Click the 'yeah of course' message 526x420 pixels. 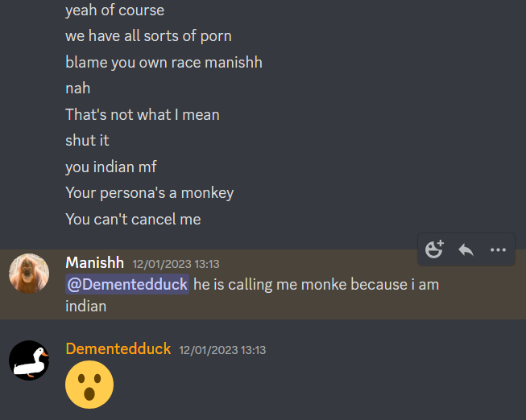pos(114,10)
